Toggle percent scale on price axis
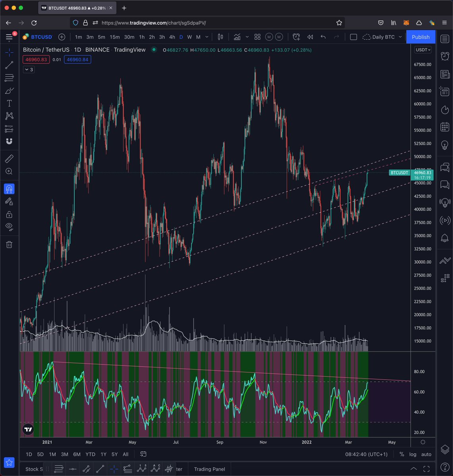 coord(402,454)
